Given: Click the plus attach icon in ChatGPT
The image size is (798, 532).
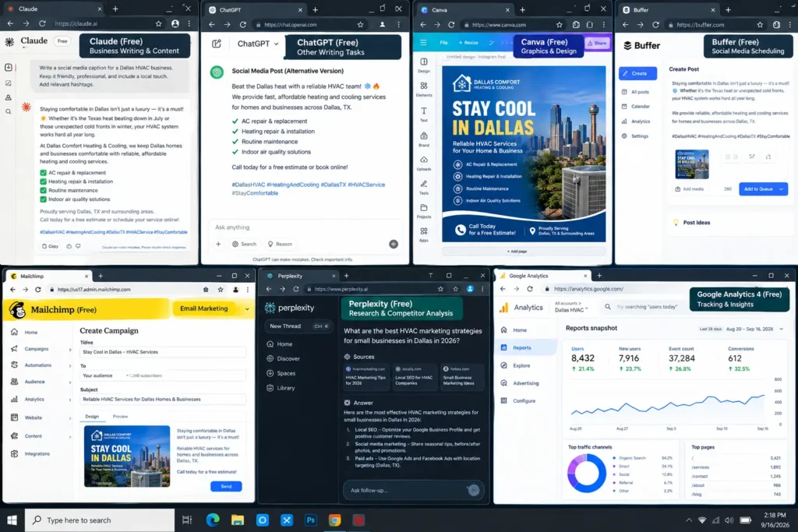Looking at the screenshot, I should coord(218,244).
